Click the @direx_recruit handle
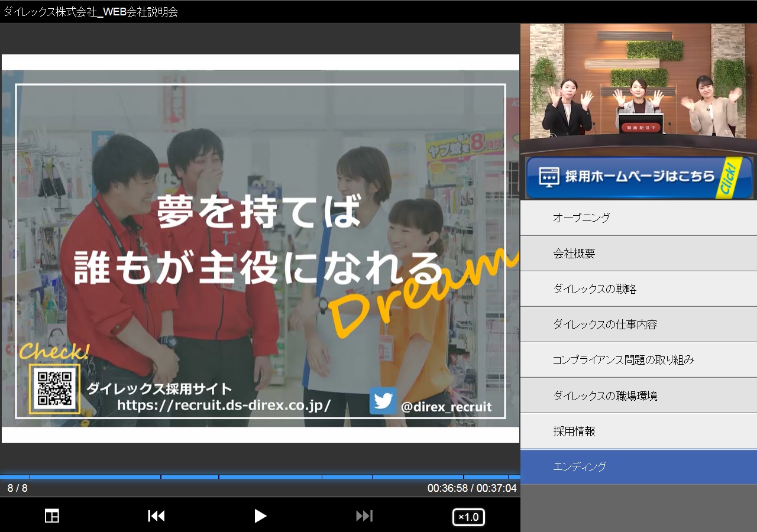757x532 pixels. (x=446, y=407)
